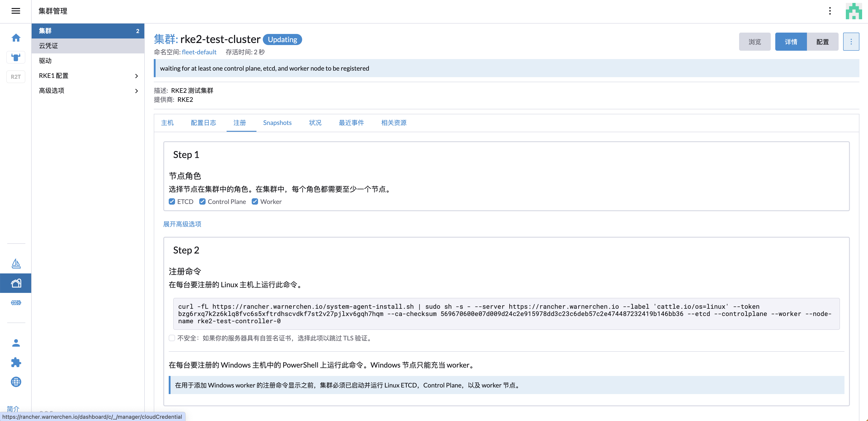Open the extensions puzzle-piece icon
Viewport: 868px width, 421px height.
[16, 362]
